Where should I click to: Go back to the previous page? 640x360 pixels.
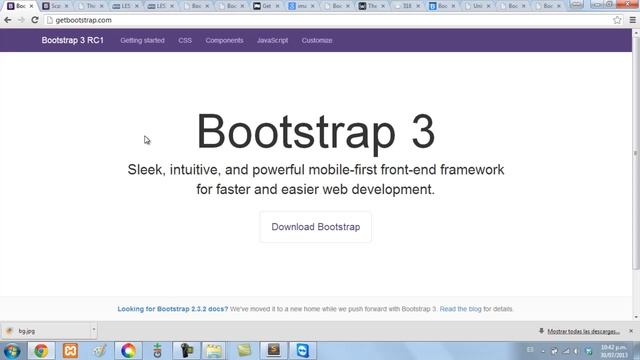pyautogui.click(x=8, y=20)
